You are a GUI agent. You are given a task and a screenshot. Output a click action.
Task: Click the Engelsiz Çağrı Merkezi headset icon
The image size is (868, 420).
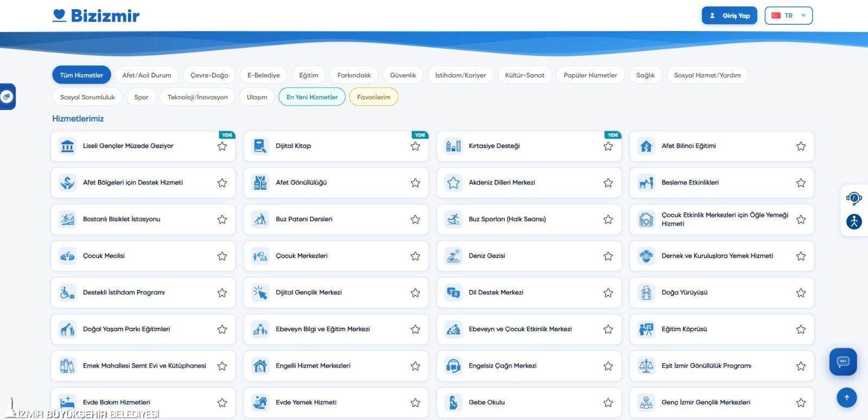tap(453, 366)
